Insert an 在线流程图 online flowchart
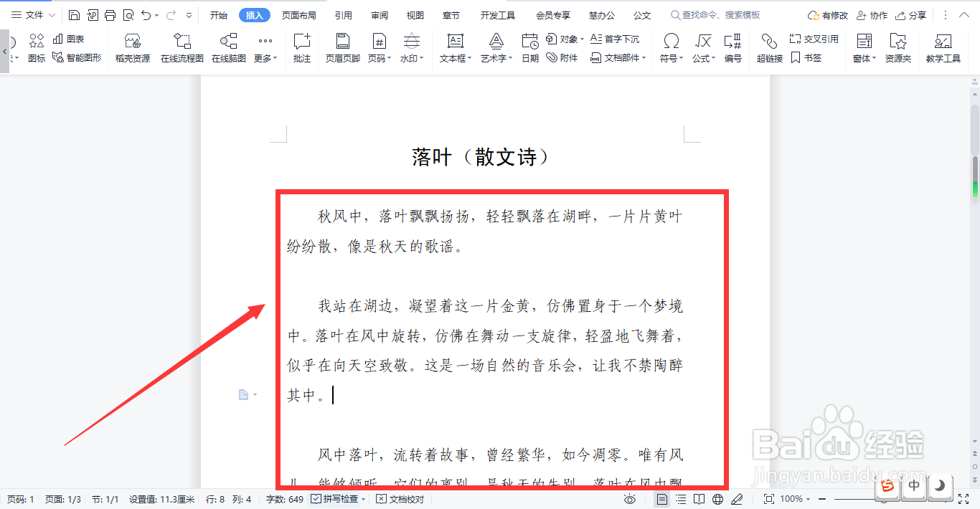 [x=182, y=48]
